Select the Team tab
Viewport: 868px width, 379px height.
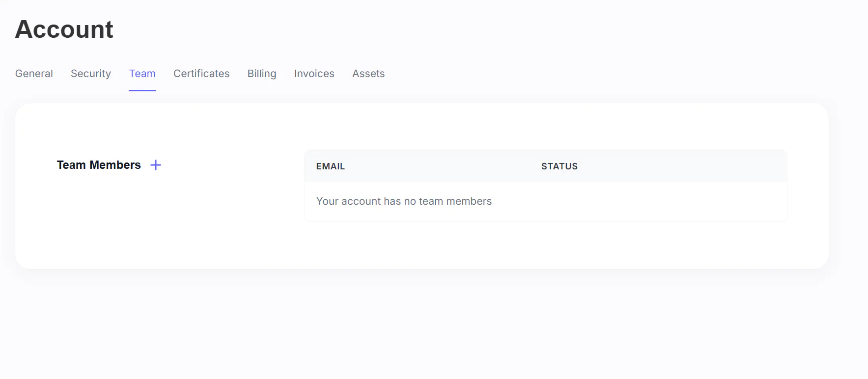[x=142, y=74]
